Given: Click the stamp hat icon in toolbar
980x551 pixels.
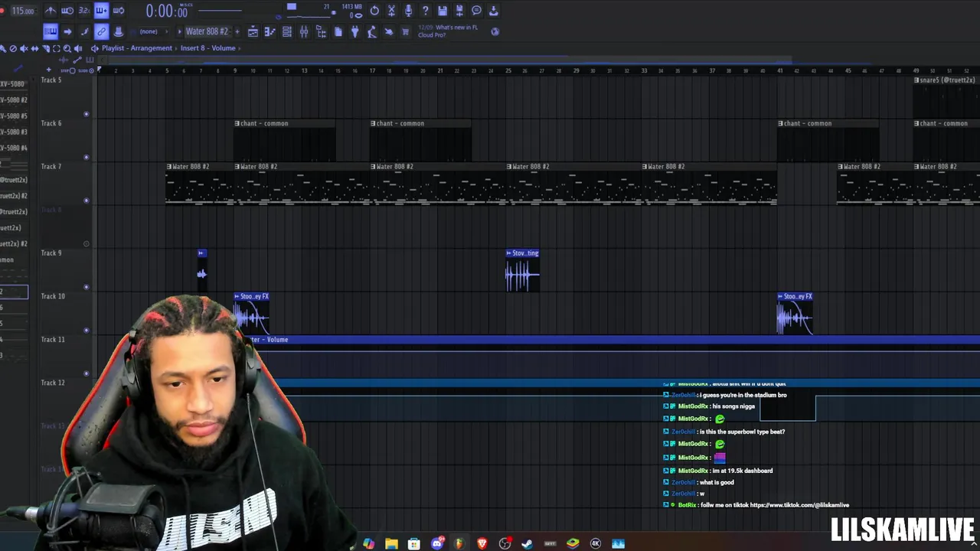Looking at the screenshot, I should (118, 31).
